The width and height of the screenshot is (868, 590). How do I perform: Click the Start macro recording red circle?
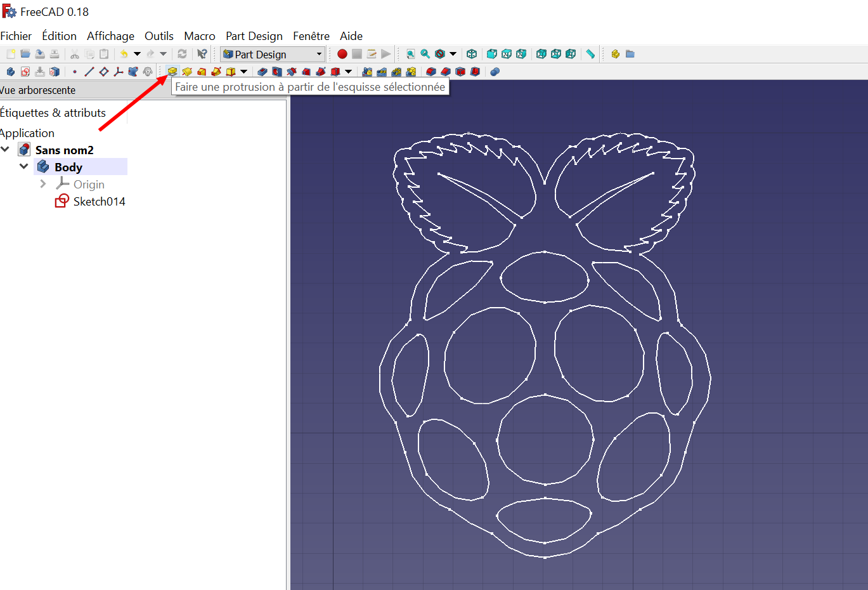pyautogui.click(x=342, y=54)
